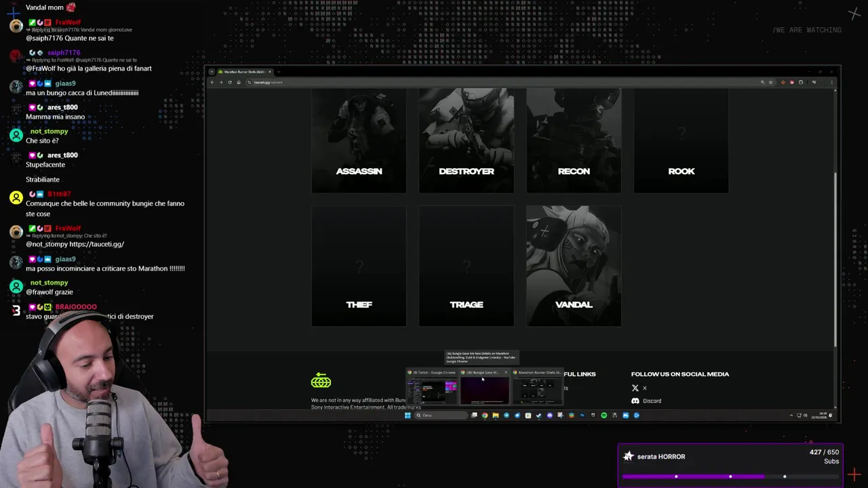Open the ASSASSIN runner shell card

point(359,141)
